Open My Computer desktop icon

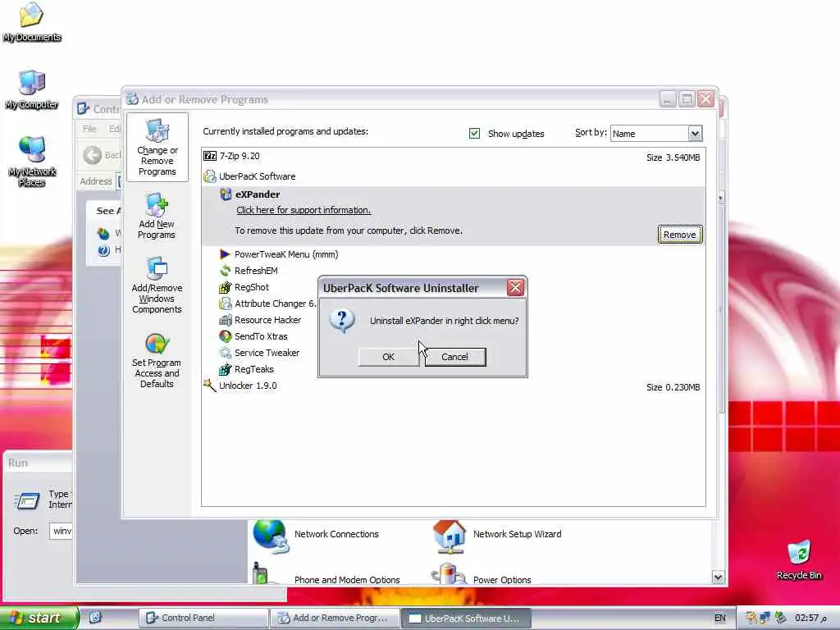[32, 89]
